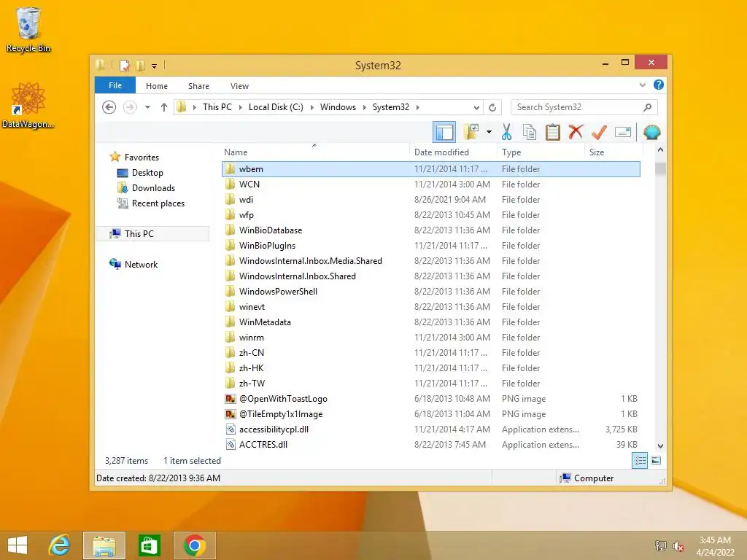
Task: Click the search magnifier icon
Action: point(648,107)
